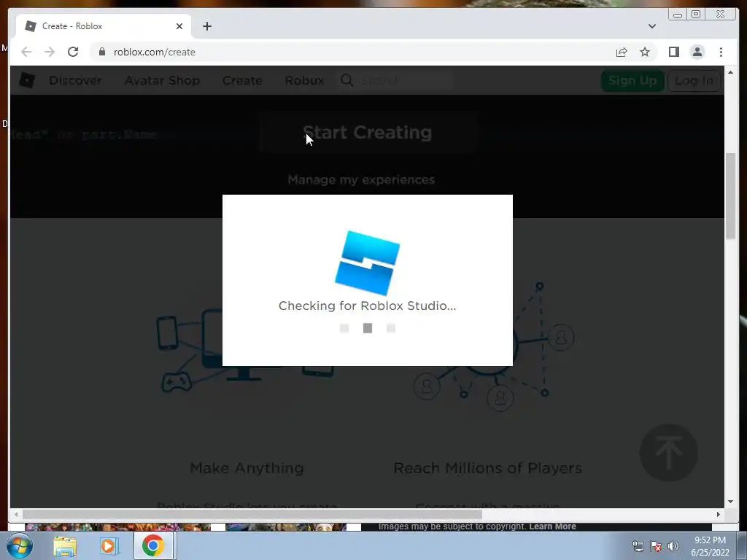
Task: Click the volume speaker tray icon
Action: tap(673, 546)
